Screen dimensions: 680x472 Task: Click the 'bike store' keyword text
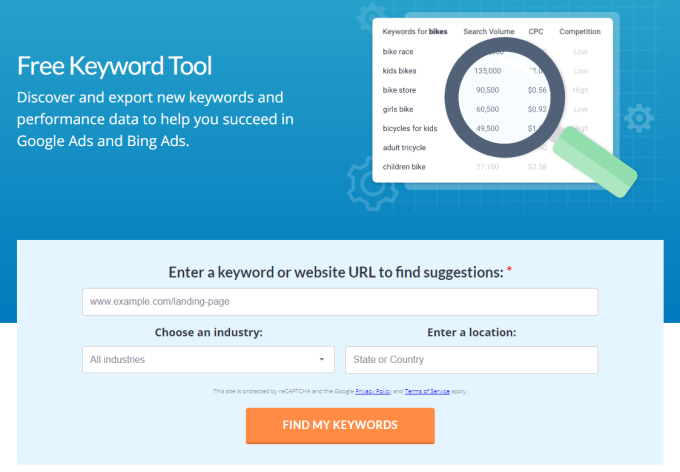(x=399, y=90)
